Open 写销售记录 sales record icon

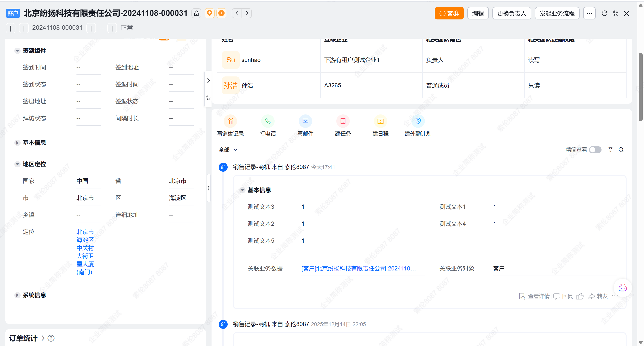point(230,121)
